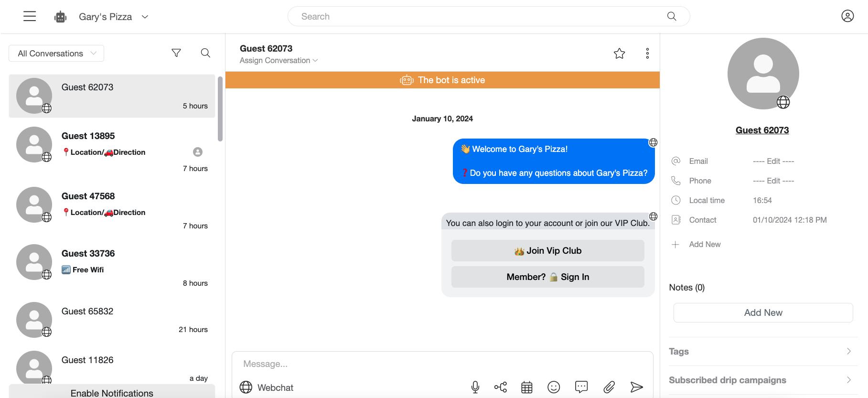Screen dimensions: 868x398
Task: Open the emoji picker
Action: pyautogui.click(x=554, y=387)
